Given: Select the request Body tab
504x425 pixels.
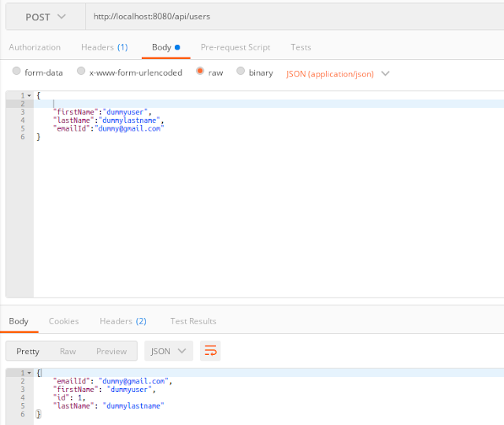Looking at the screenshot, I should click(x=166, y=47).
